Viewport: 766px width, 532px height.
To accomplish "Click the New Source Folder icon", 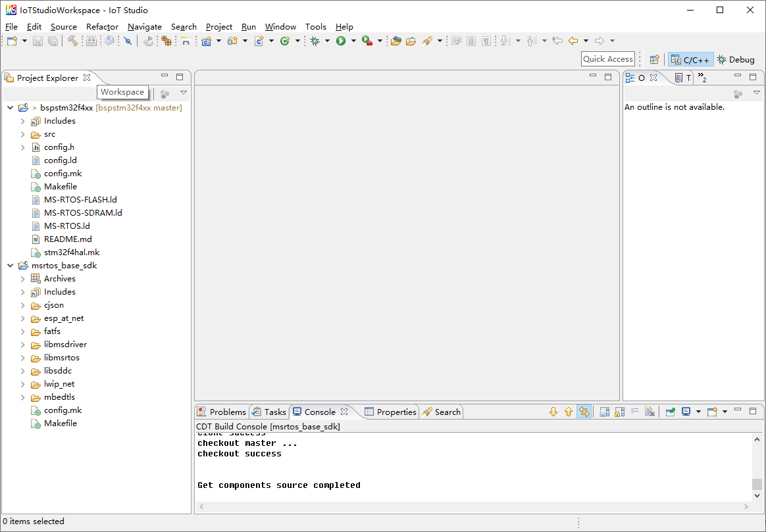I will click(232, 41).
